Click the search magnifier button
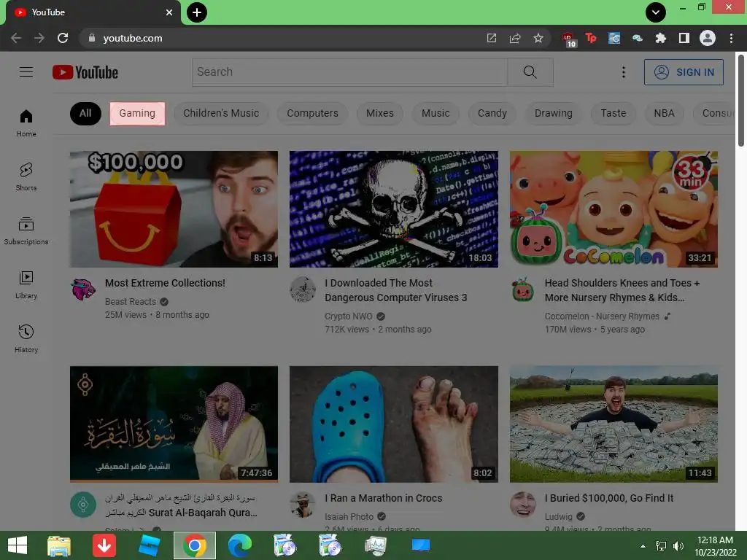 coord(530,72)
